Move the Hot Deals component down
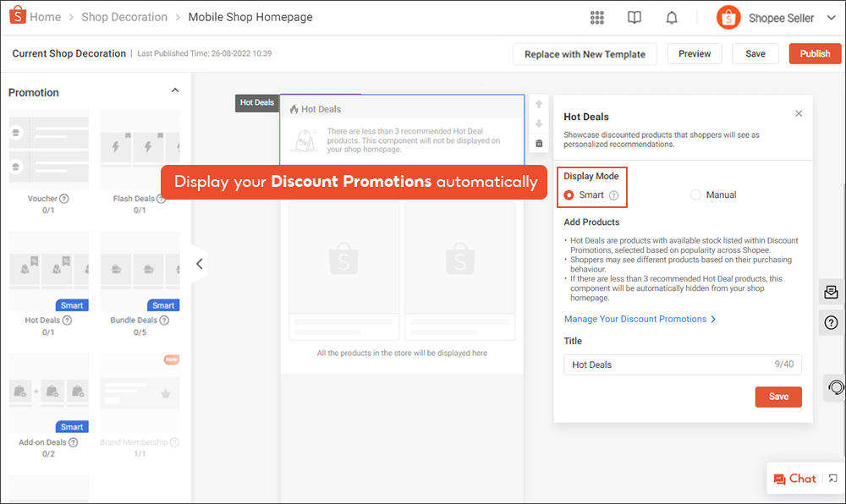The height and width of the screenshot is (504, 846). [539, 124]
